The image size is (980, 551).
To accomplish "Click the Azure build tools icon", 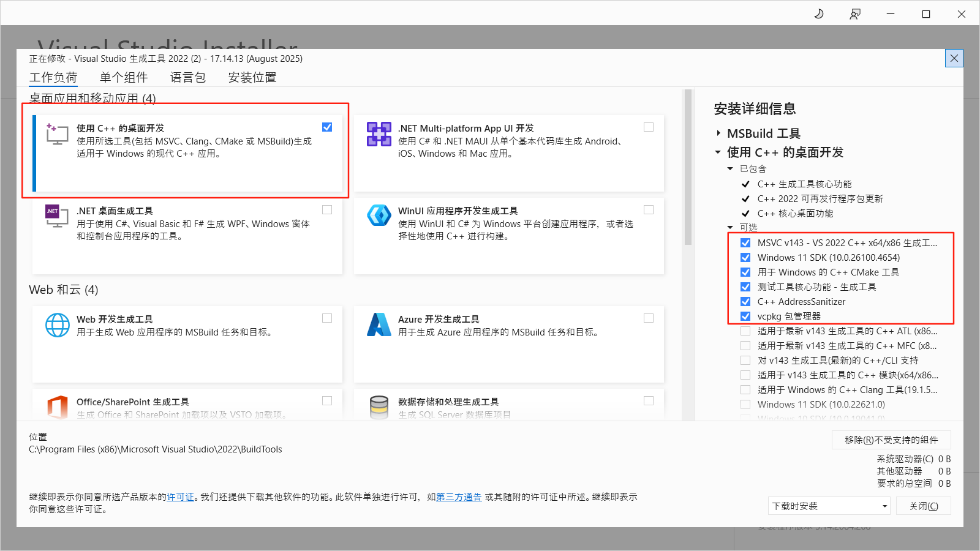I will coord(379,325).
